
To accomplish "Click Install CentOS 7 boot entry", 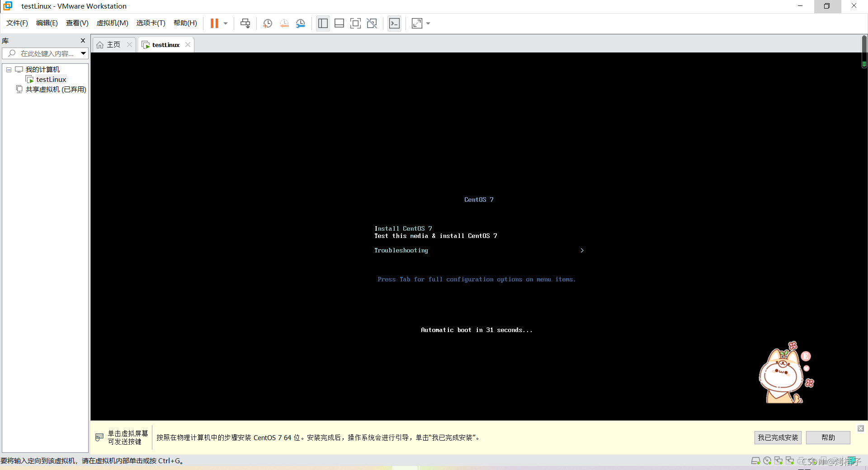I will point(403,228).
